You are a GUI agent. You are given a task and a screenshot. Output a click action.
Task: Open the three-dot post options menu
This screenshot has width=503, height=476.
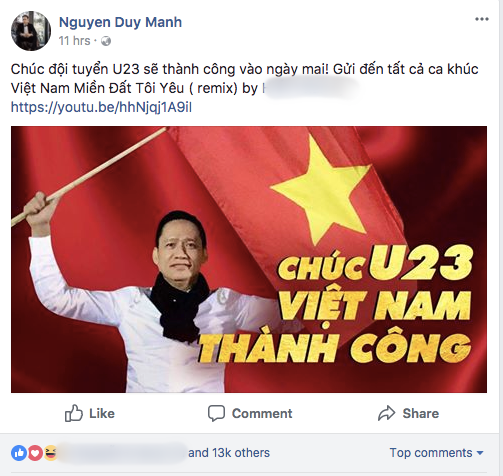tap(482, 19)
